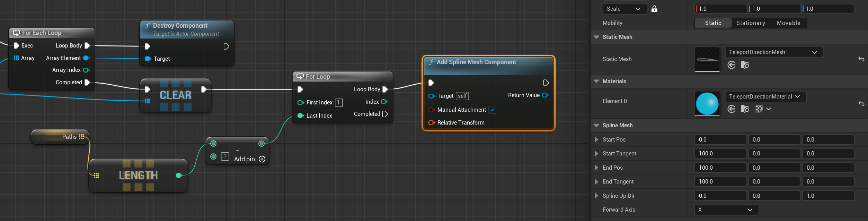Click the Paths array output pin
Viewport: 868px width, 221px height.
click(81, 137)
